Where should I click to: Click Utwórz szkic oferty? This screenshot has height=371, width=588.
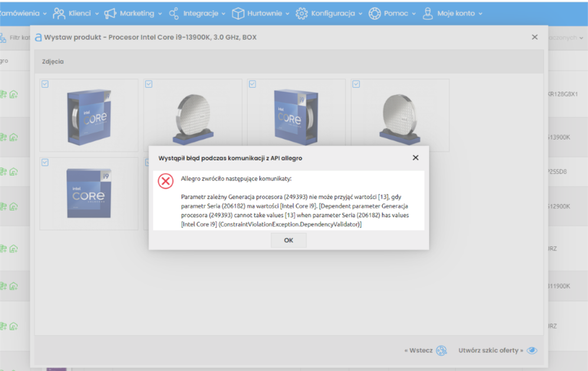(x=491, y=350)
